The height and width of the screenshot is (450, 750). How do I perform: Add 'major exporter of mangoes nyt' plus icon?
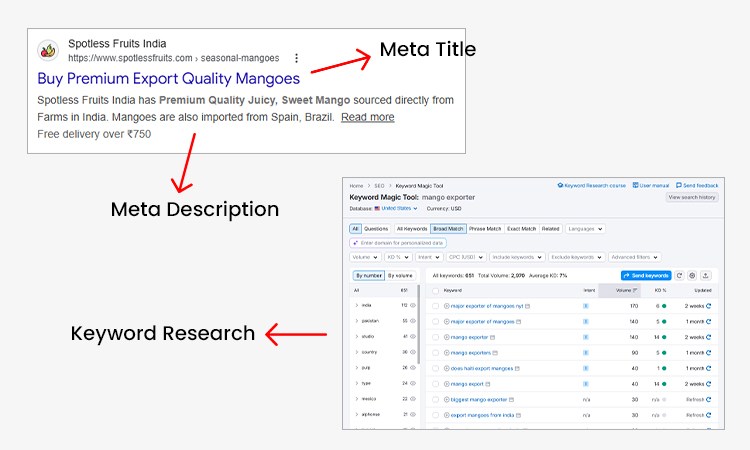446,306
